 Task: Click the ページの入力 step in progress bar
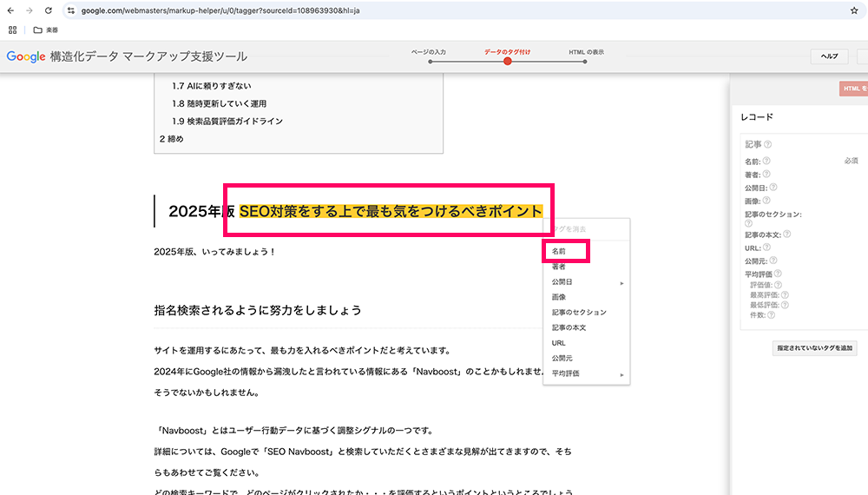point(429,53)
